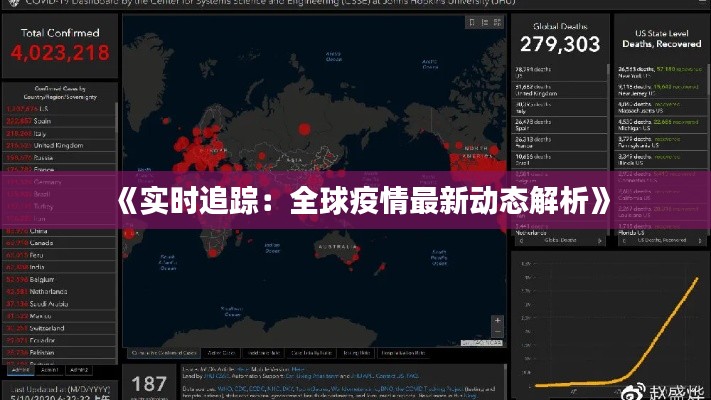Select Massachusetts US state row
Viewport: 711px width, 400px height.
[661, 107]
